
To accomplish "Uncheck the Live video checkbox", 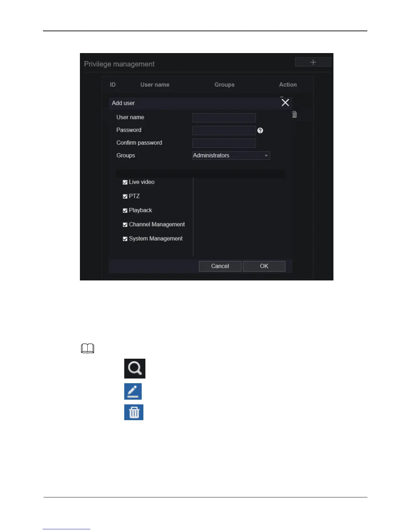I will click(x=125, y=182).
